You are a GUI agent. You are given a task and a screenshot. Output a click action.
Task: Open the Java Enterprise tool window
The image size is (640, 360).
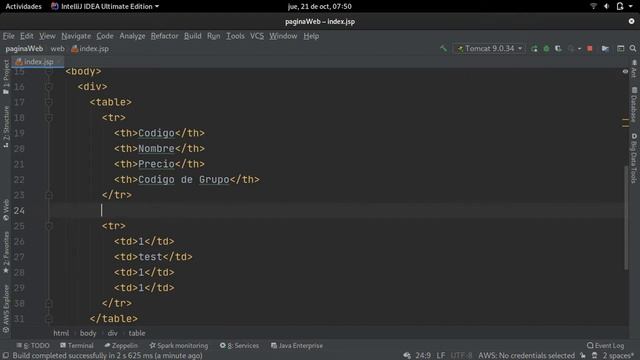[x=297, y=345]
